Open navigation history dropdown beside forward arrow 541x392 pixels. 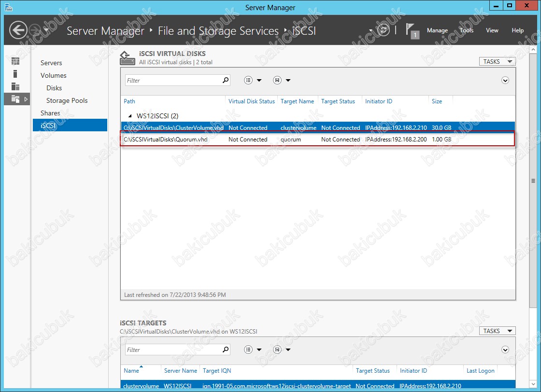coord(45,30)
